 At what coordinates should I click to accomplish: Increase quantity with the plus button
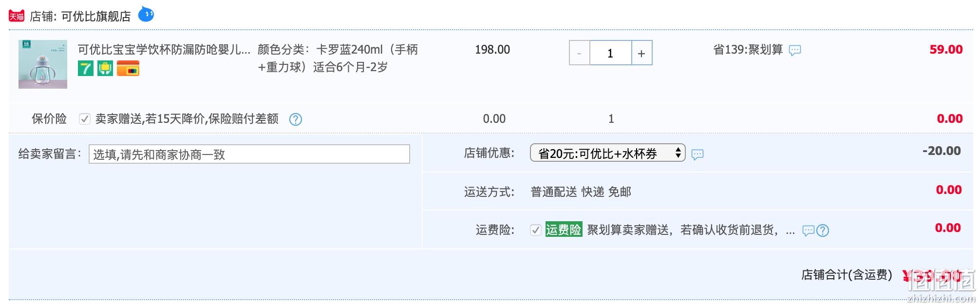pos(641,53)
